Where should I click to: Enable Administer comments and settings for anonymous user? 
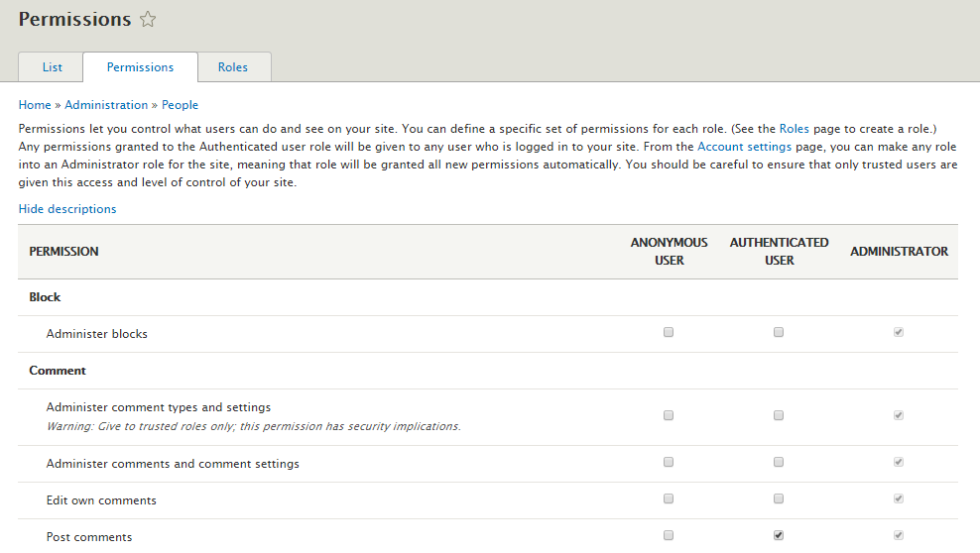point(669,462)
